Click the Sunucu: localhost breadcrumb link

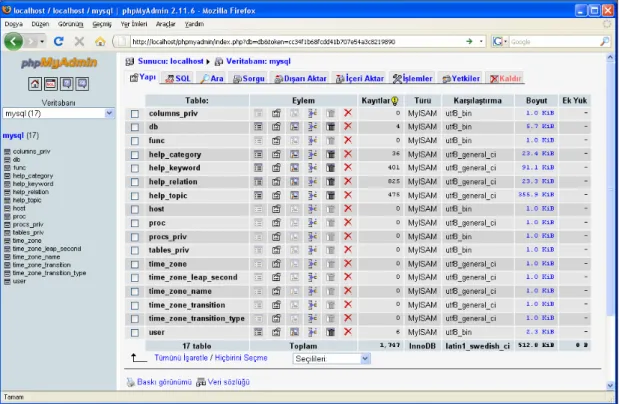point(171,61)
